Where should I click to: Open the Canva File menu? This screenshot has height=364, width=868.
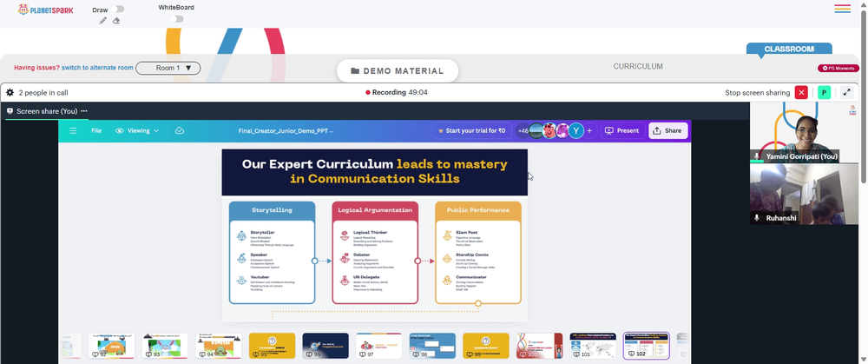[96, 131]
